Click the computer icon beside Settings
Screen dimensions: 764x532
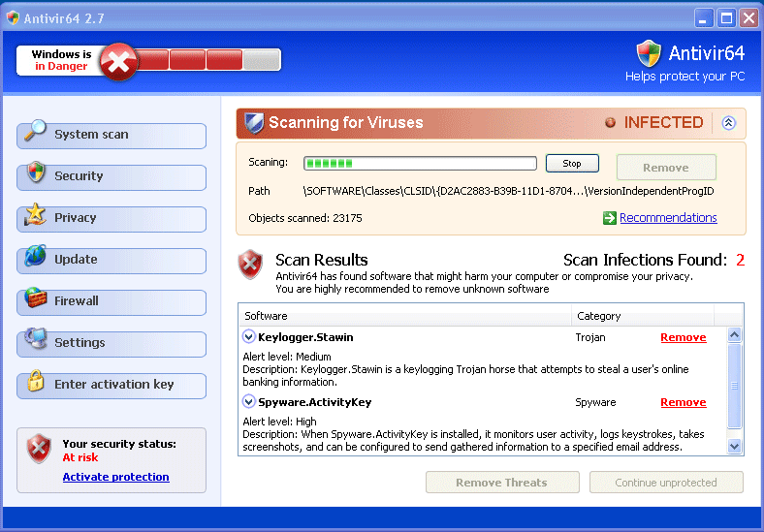[36, 340]
